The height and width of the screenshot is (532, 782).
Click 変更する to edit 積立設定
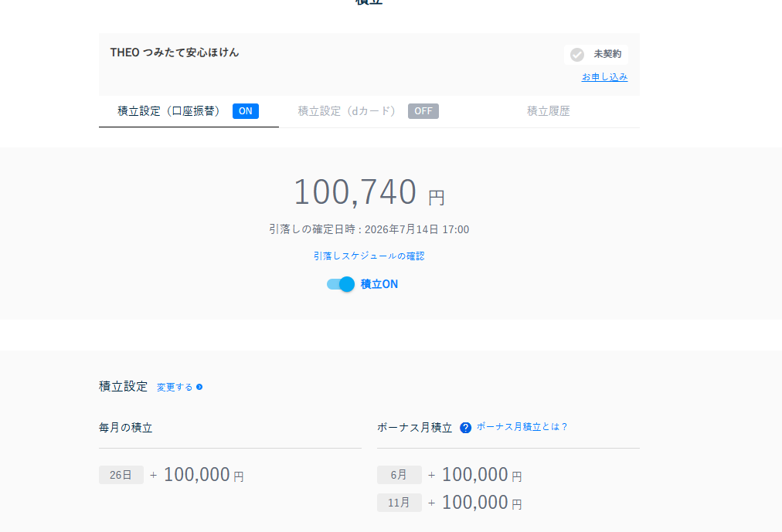175,387
